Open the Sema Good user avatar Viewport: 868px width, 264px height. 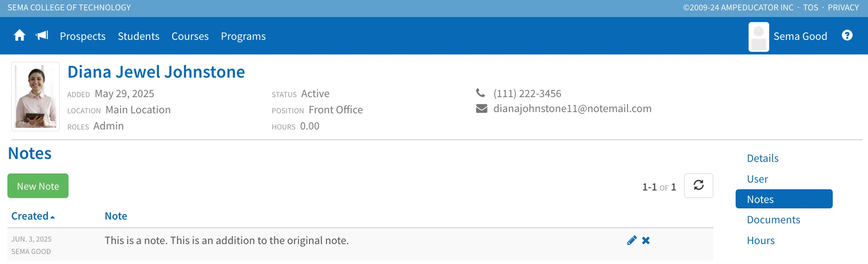click(x=759, y=37)
